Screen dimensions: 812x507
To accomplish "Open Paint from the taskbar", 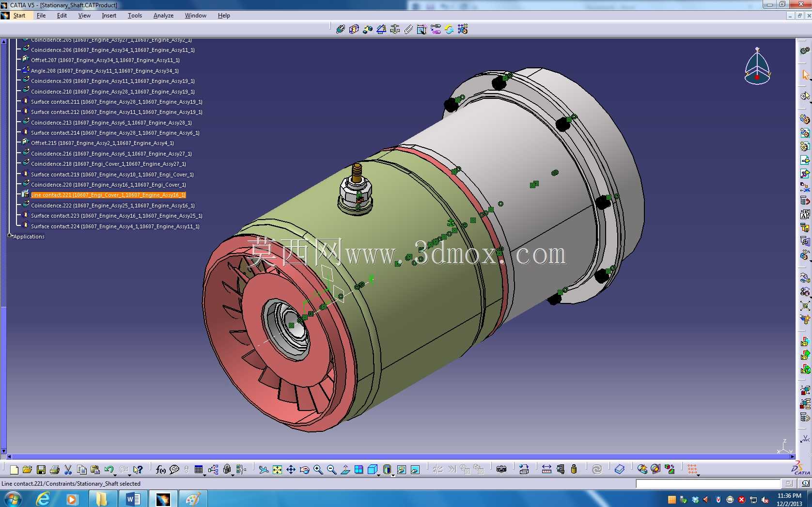I will coord(193,499).
